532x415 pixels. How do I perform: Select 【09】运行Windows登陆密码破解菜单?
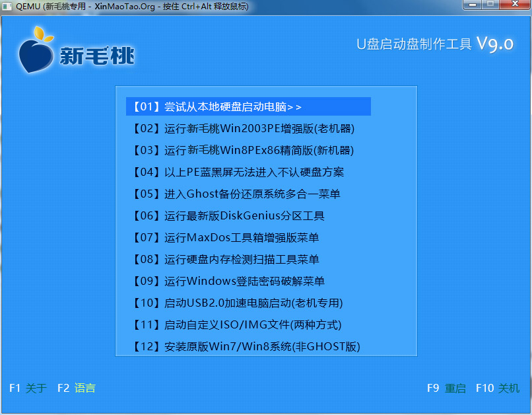click(x=228, y=282)
